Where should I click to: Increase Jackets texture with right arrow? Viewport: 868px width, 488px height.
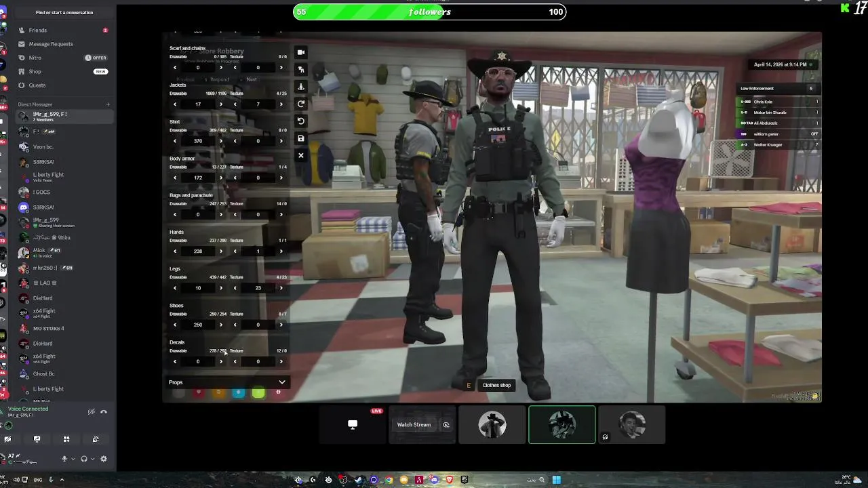coord(281,104)
